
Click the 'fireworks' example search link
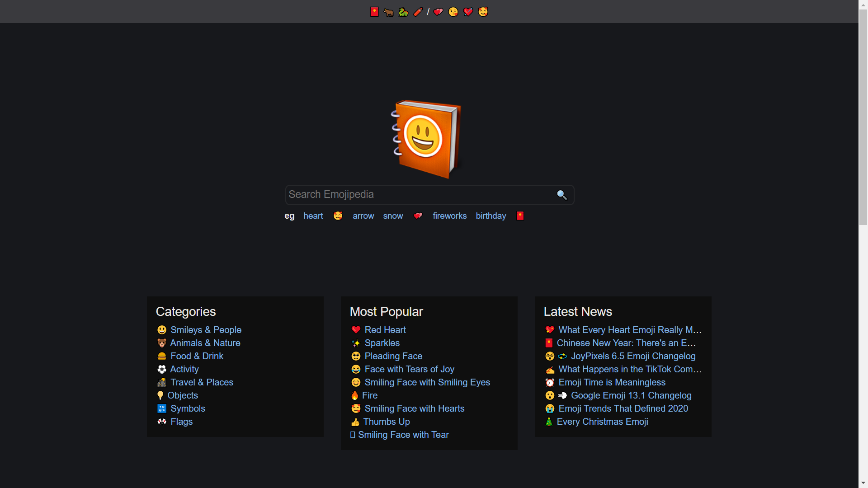click(449, 216)
